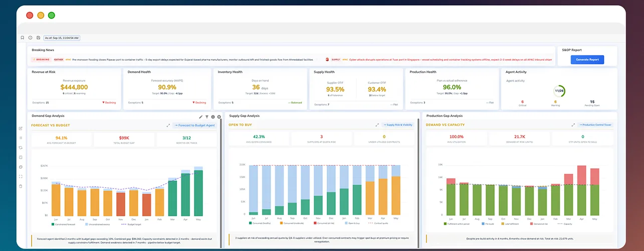
Task: Click the $99K Total Budget Gap tile
Action: (x=124, y=140)
